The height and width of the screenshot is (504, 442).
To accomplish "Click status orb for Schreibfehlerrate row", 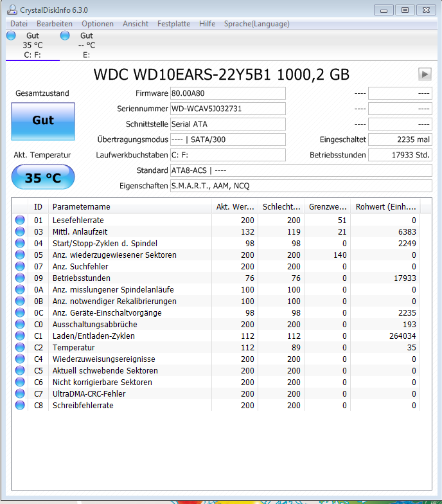I will click(20, 405).
